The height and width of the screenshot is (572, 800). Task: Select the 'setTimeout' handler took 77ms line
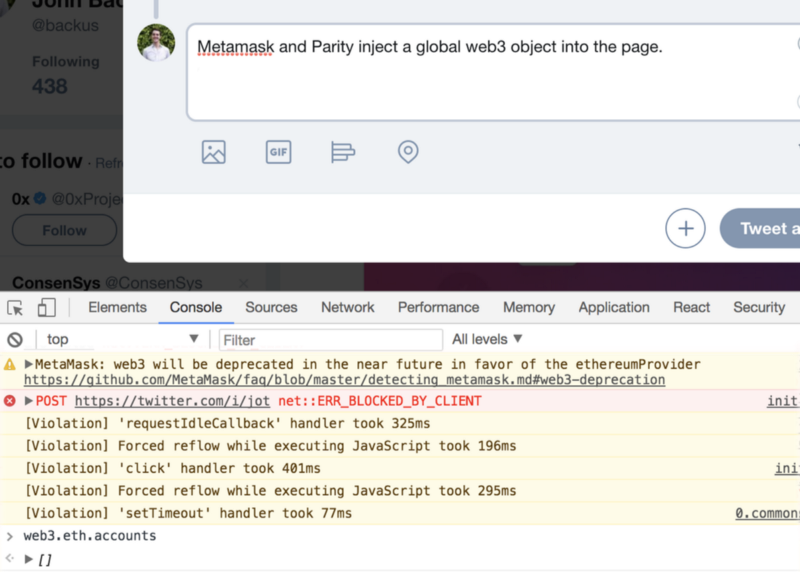[x=188, y=513]
